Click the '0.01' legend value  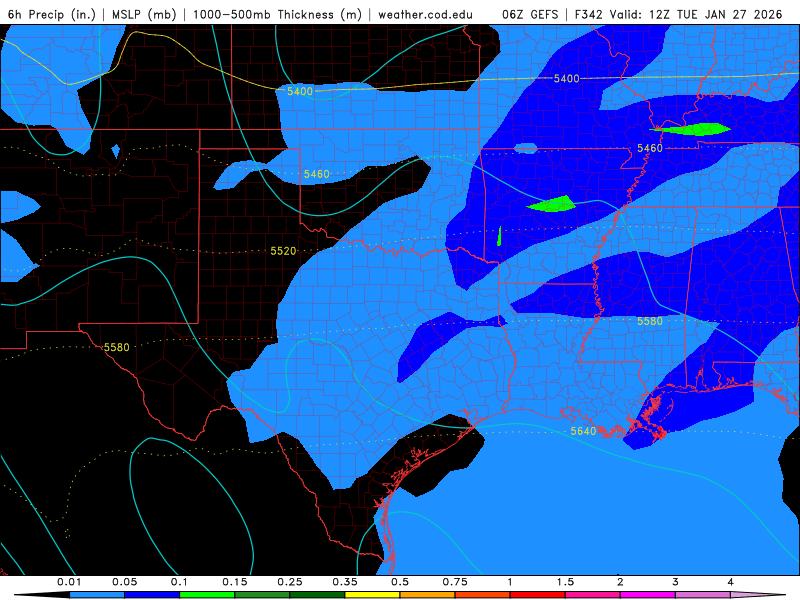tap(69, 582)
